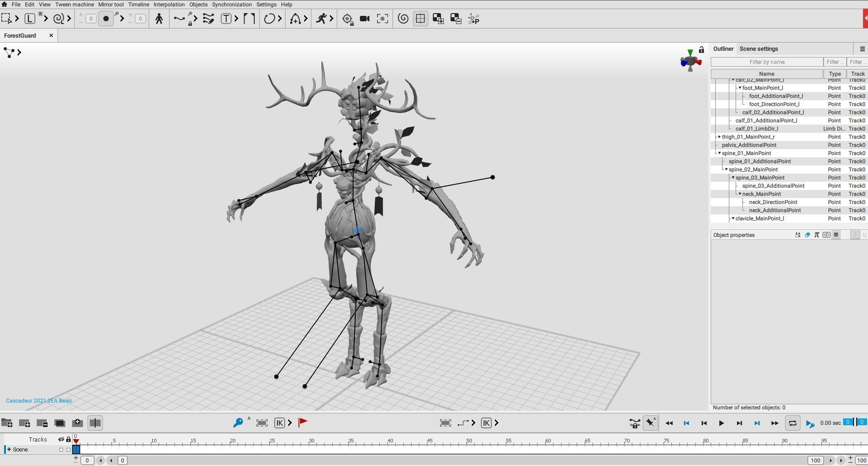868x466 pixels.
Task: Open the video camera tool
Action: (364, 19)
